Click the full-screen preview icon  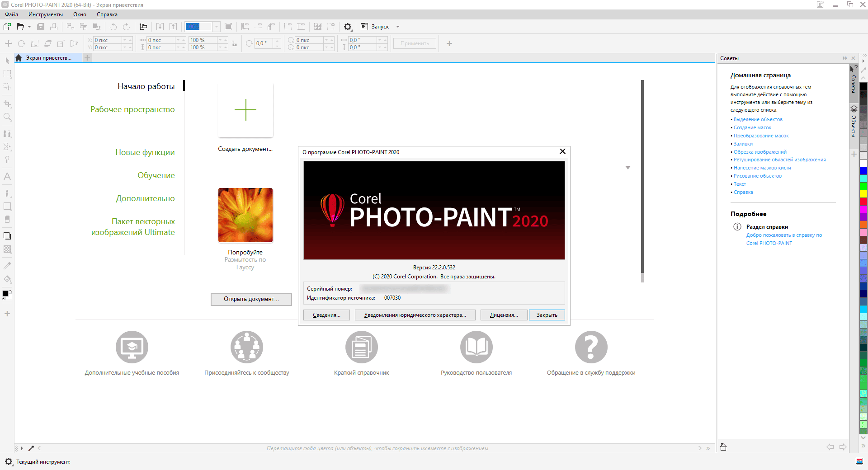(228, 27)
